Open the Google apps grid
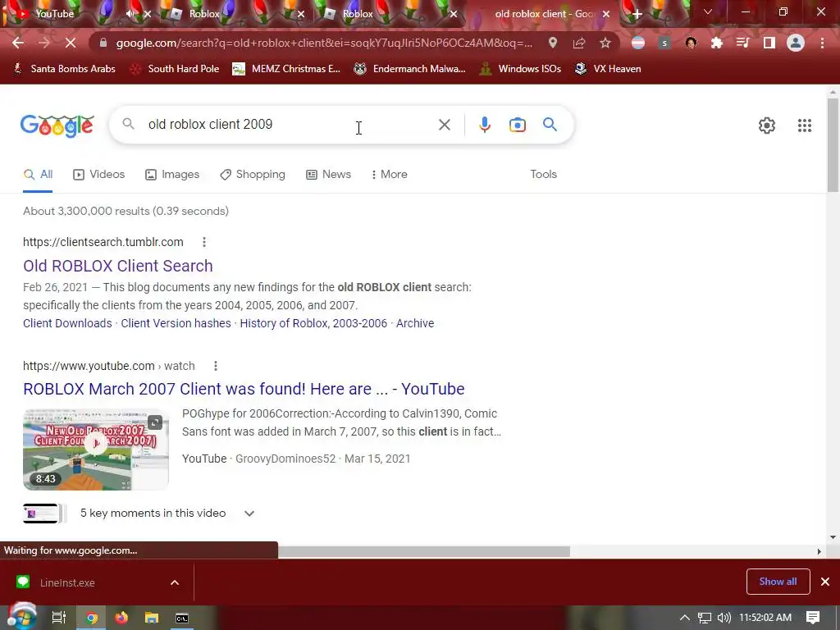Image resolution: width=840 pixels, height=630 pixels. [805, 126]
